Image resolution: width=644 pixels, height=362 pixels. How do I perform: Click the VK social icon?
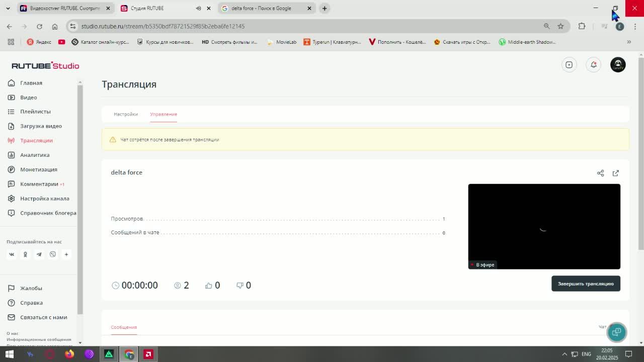click(x=12, y=254)
